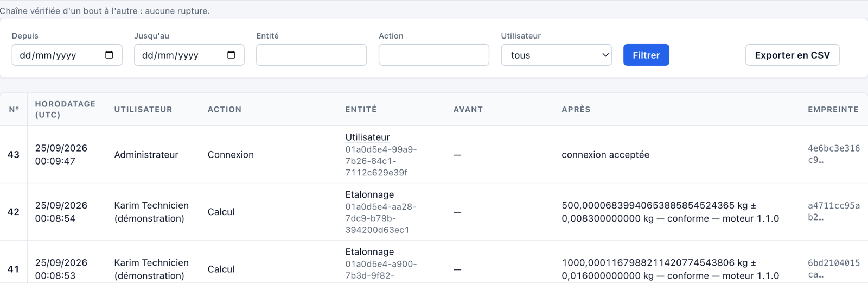
Task: Focus the Action filter field
Action: point(433,55)
